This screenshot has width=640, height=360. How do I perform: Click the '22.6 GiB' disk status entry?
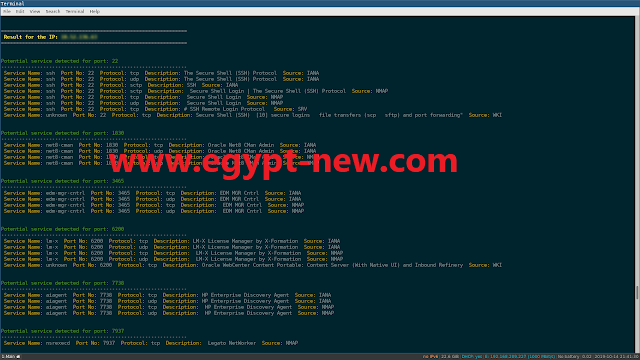(x=450, y=357)
